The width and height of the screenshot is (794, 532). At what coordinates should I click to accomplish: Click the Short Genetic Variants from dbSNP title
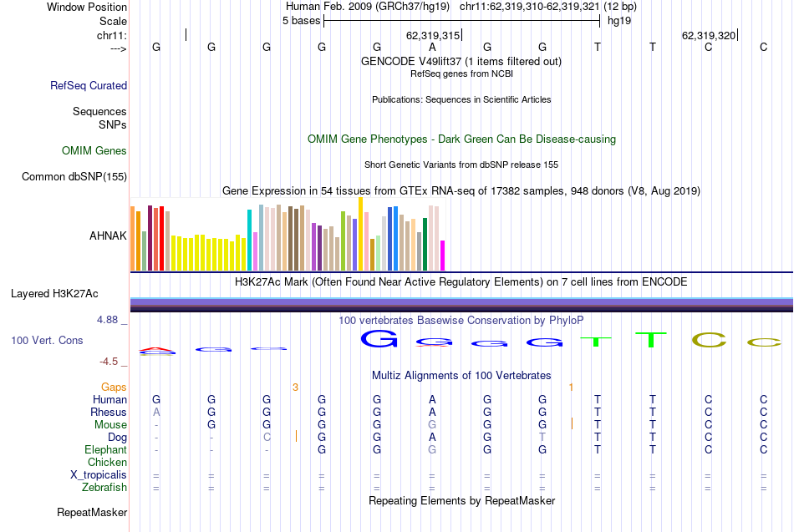click(x=461, y=165)
